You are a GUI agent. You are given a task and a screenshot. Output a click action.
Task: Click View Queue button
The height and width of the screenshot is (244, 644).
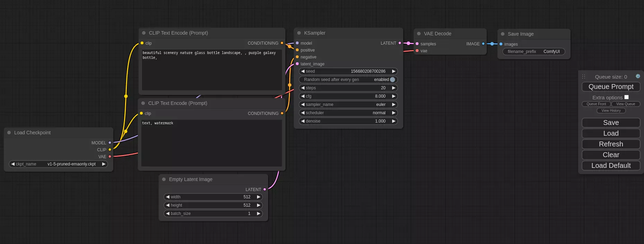point(625,104)
